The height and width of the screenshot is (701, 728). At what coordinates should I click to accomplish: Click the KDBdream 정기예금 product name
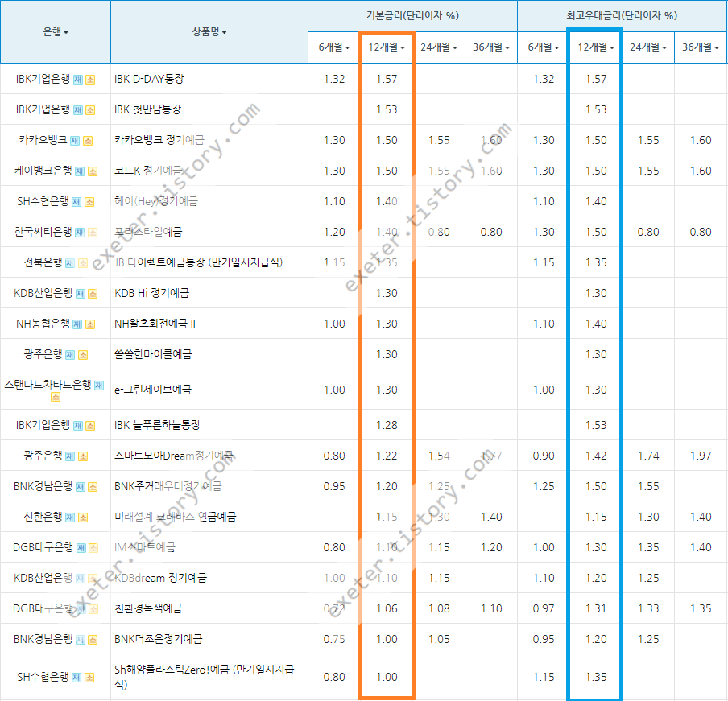[x=160, y=578]
